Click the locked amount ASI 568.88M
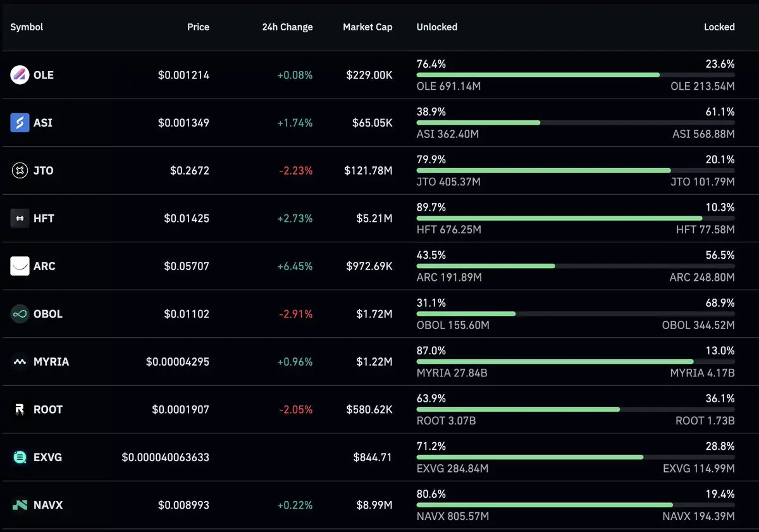 point(704,134)
